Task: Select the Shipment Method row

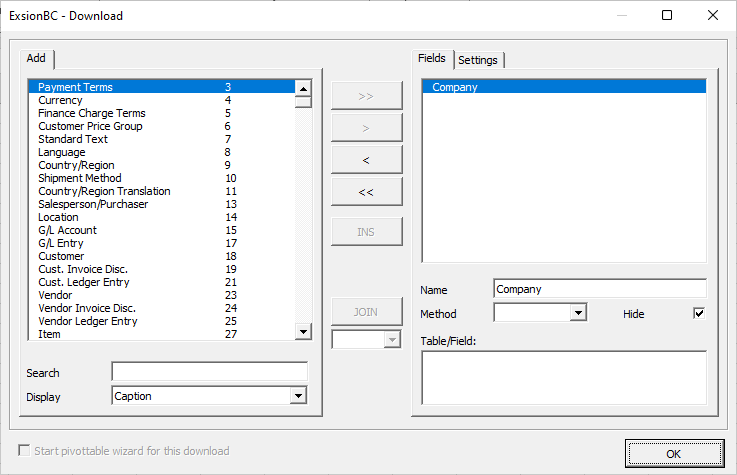Action: click(162, 178)
